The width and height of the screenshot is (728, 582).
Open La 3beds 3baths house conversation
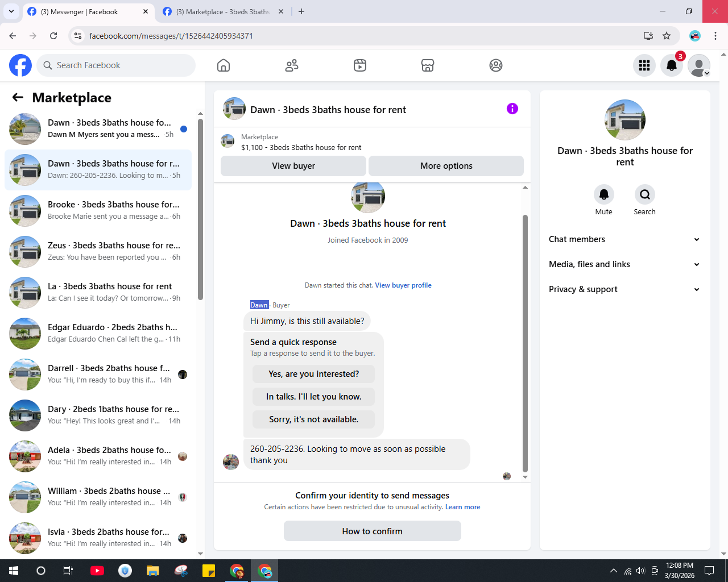tap(98, 293)
